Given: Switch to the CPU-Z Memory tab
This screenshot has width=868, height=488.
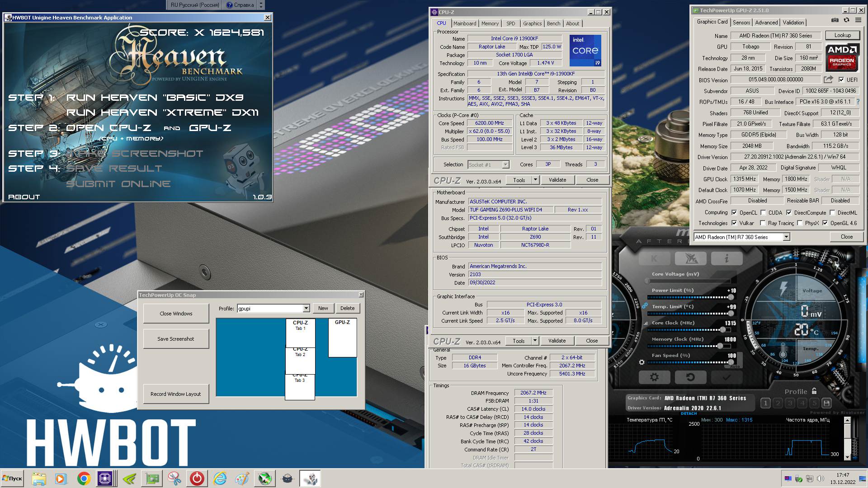Looking at the screenshot, I should click(x=490, y=23).
